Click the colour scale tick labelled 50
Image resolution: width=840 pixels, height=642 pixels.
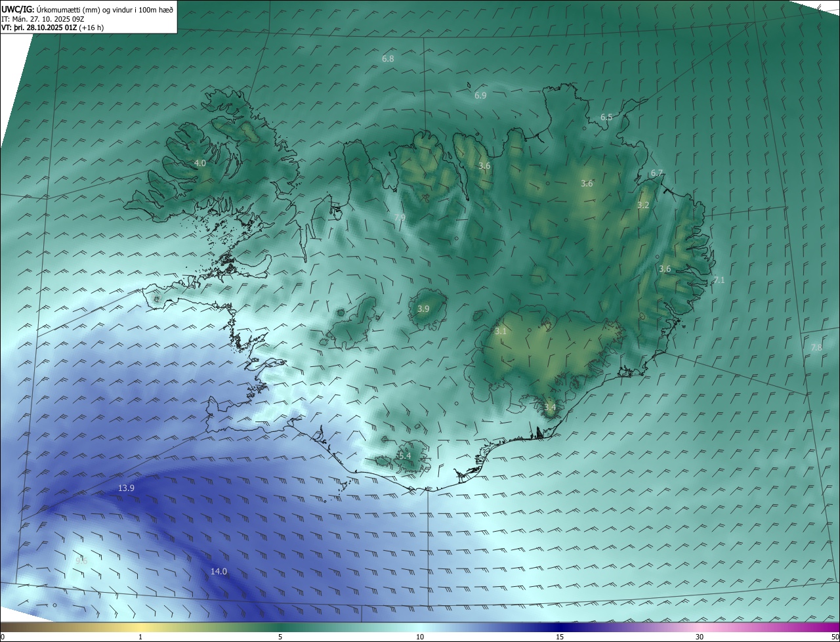tap(835, 637)
